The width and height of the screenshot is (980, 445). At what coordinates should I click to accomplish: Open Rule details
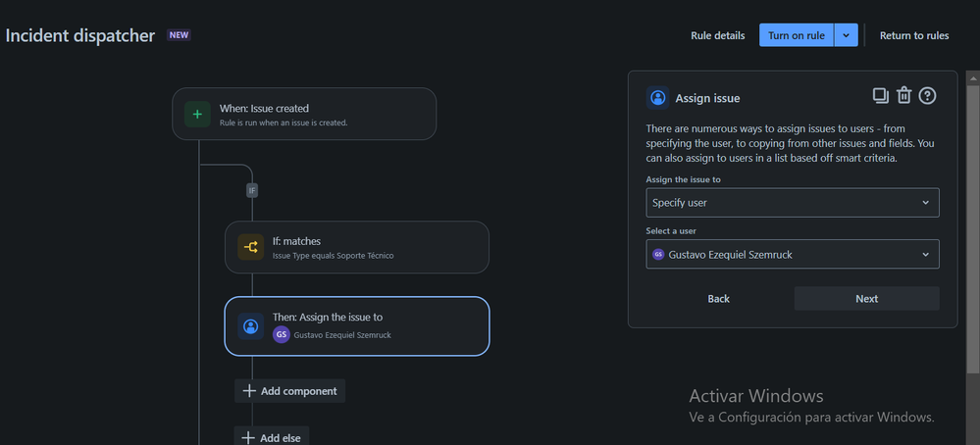[x=717, y=35]
